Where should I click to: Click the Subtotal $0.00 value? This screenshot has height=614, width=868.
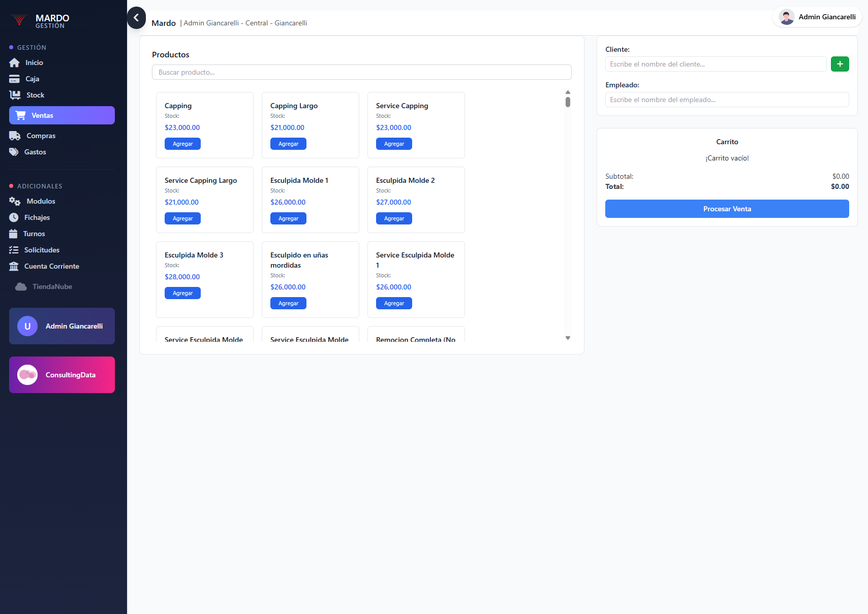click(x=841, y=176)
